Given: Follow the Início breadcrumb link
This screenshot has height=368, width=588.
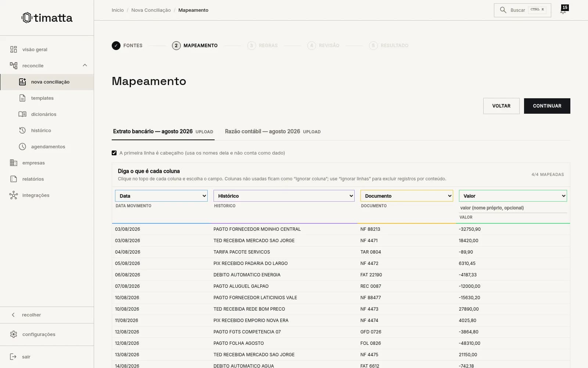Looking at the screenshot, I should tap(118, 10).
